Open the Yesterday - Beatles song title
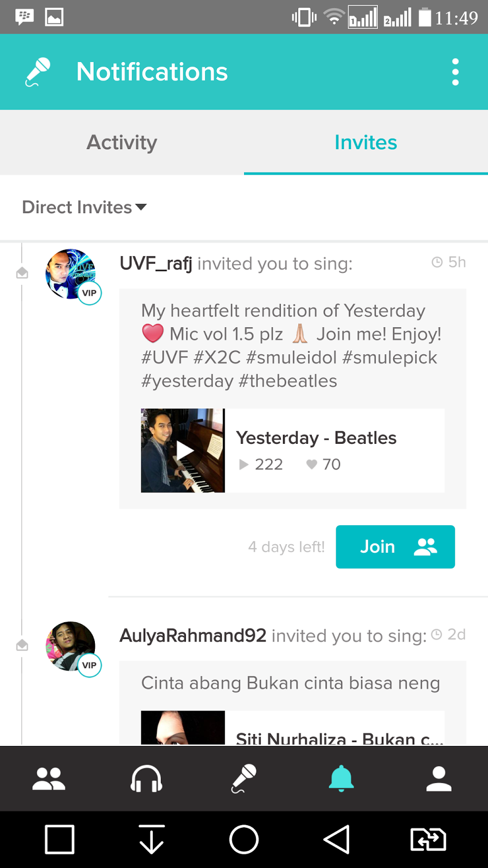 (x=316, y=438)
